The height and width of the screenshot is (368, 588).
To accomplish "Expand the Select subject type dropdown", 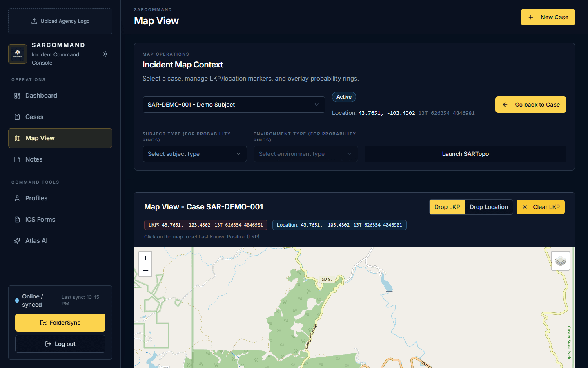I will 194,154.
